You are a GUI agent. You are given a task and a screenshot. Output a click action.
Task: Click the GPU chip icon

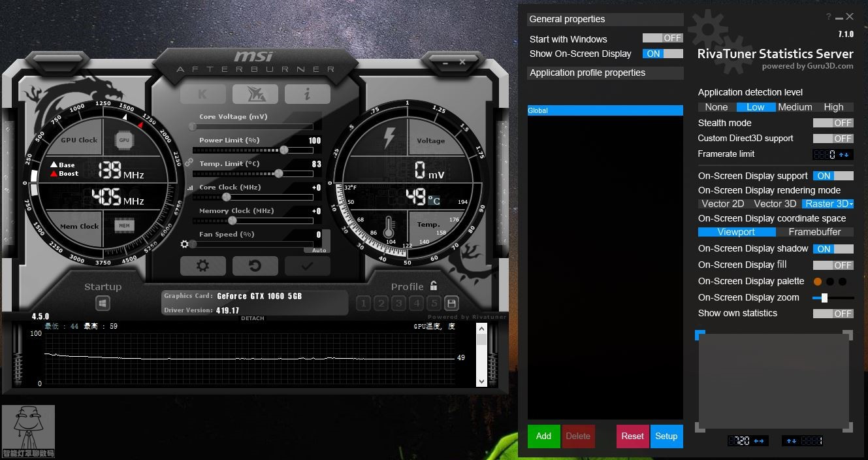pyautogui.click(x=124, y=140)
